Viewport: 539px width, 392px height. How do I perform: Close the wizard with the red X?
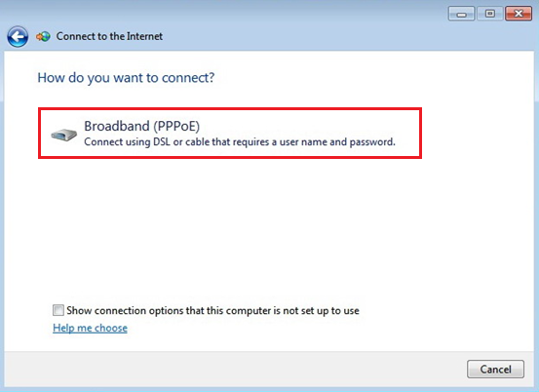(x=519, y=14)
